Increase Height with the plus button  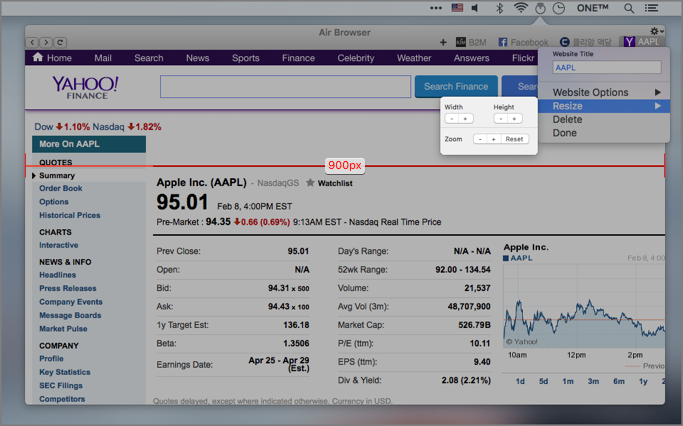pos(515,119)
